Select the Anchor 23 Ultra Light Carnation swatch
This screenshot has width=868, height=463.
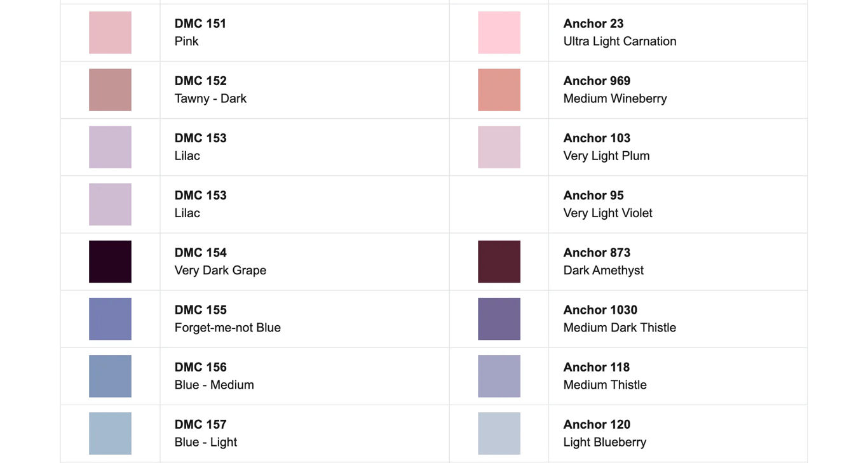point(499,32)
